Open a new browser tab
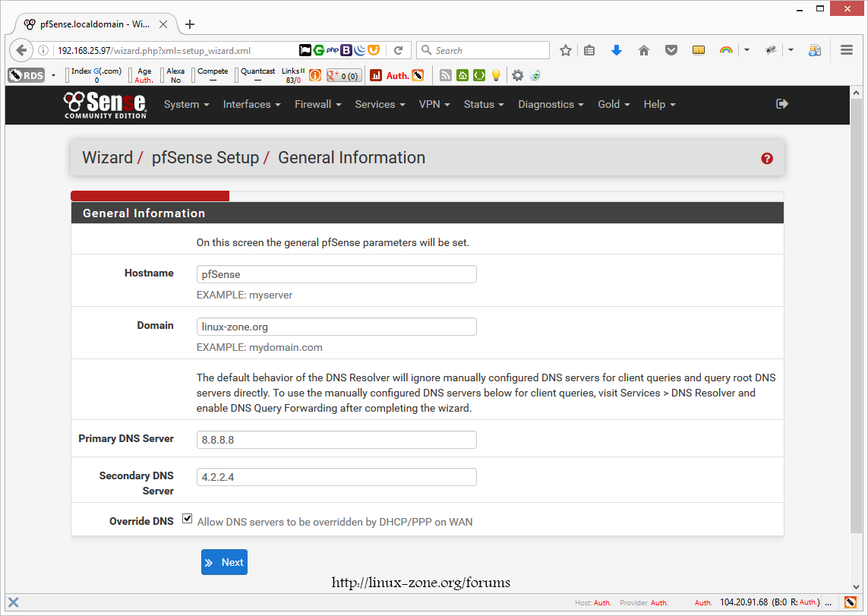Screen dimensions: 868x616 pos(190,24)
